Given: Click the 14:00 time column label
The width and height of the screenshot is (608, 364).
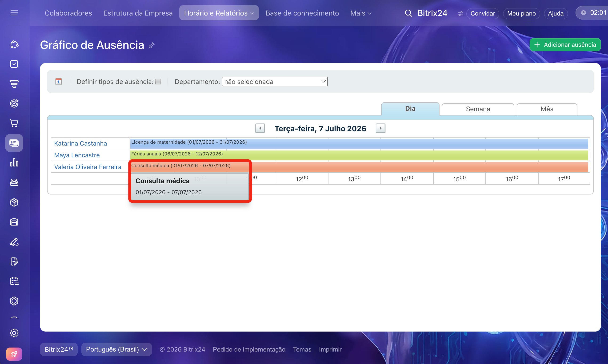Looking at the screenshot, I should [407, 178].
